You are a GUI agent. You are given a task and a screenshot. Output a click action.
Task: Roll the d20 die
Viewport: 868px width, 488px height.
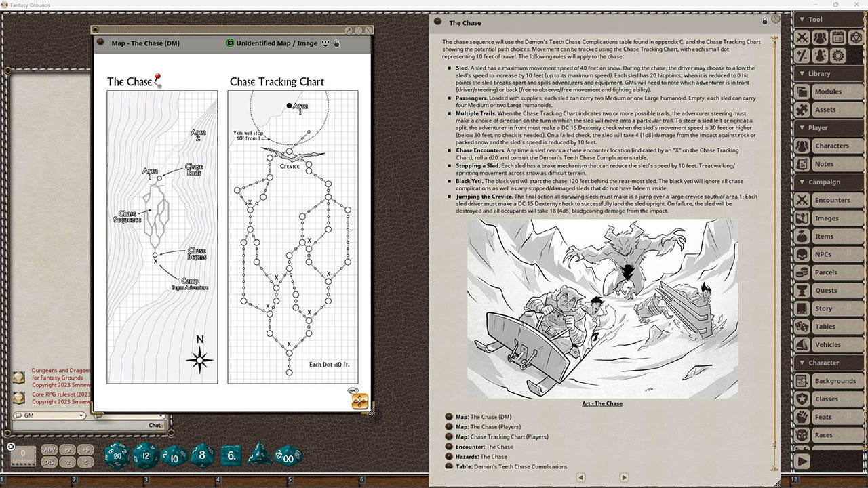pos(117,455)
